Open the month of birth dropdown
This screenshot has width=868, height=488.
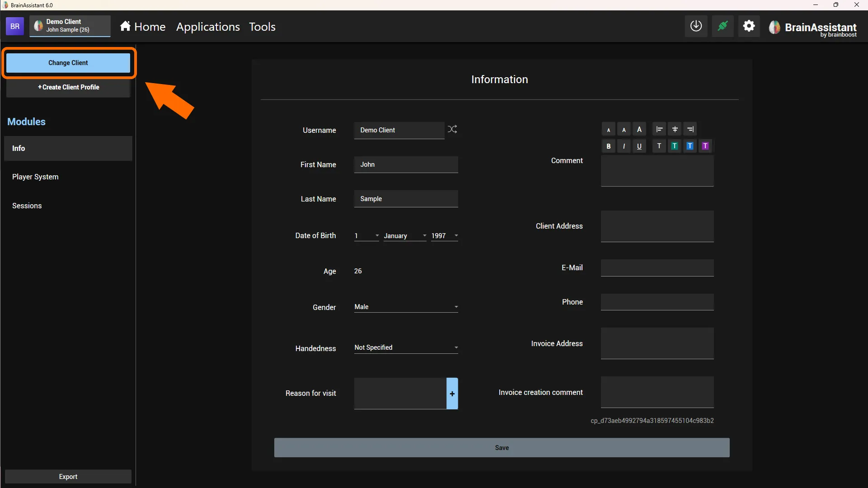405,236
